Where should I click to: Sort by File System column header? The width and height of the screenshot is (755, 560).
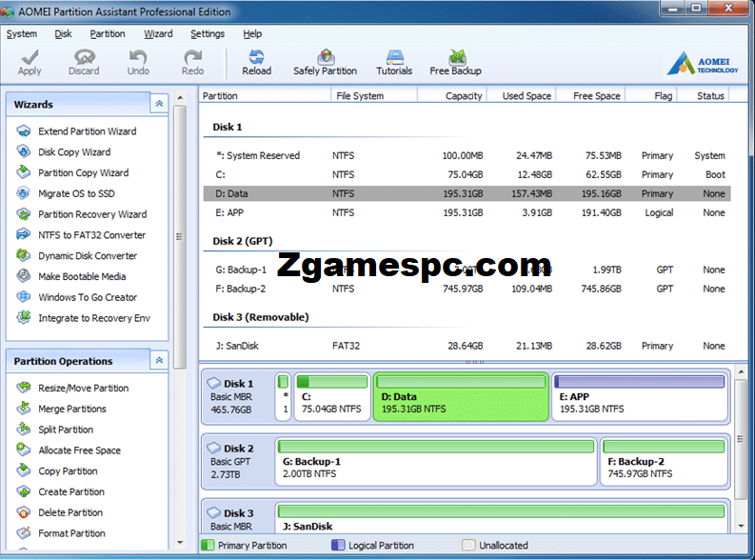(374, 95)
